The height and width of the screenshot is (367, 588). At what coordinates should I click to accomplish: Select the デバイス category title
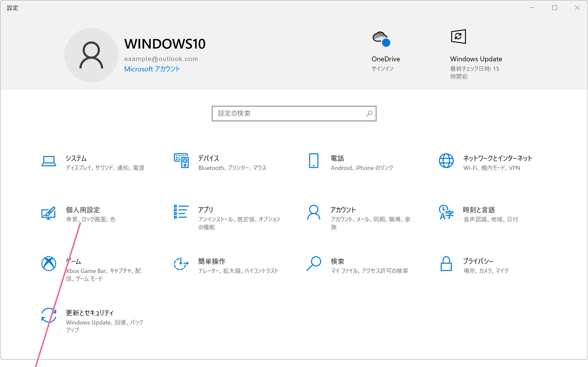coord(209,158)
